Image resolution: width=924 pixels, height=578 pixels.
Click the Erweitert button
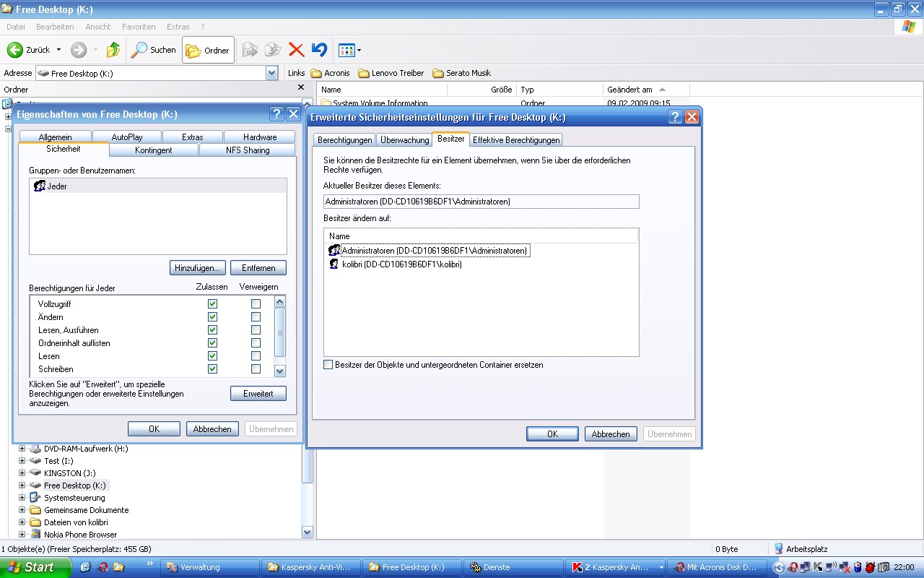[258, 394]
